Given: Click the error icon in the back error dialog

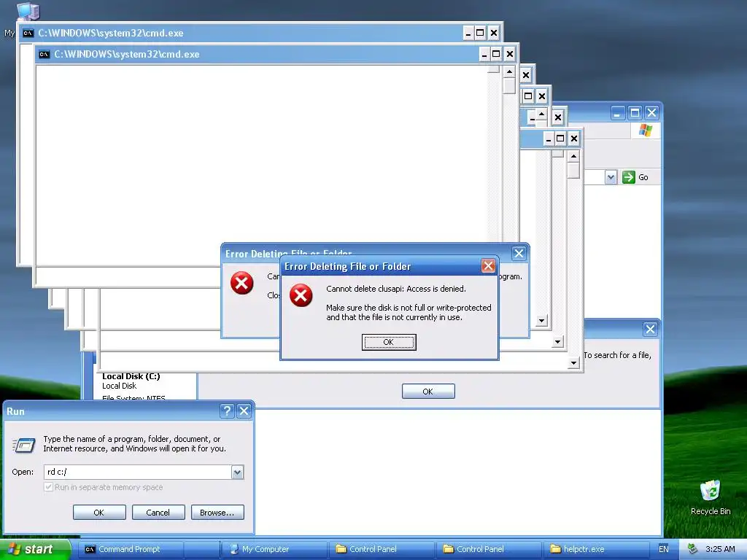Looking at the screenshot, I should point(242,283).
